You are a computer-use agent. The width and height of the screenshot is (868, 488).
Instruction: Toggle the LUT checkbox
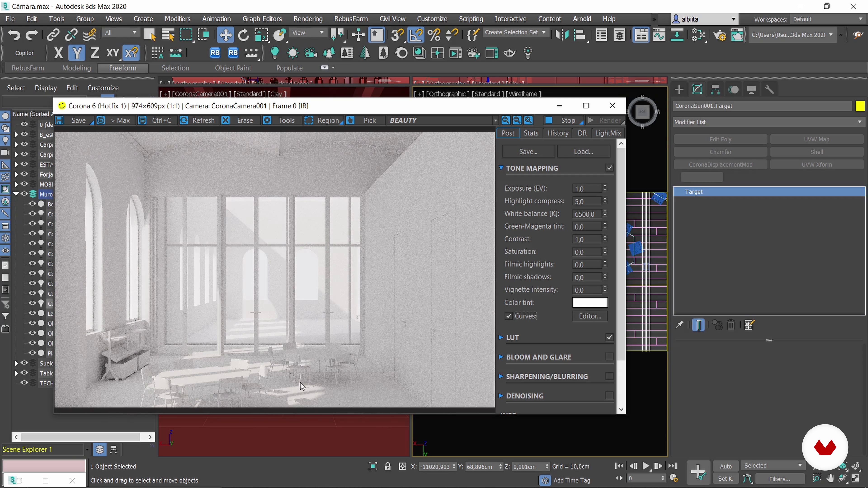click(x=609, y=337)
